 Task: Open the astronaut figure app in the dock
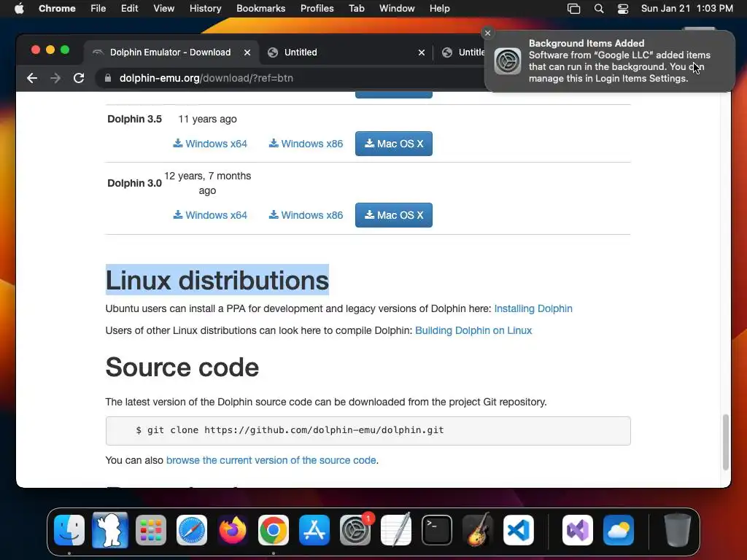click(110, 530)
